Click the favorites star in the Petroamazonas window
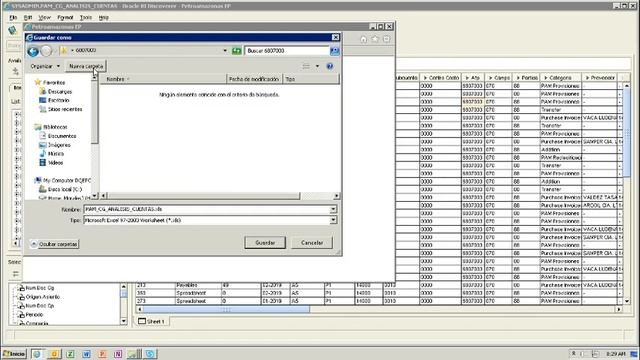 tap(375, 39)
